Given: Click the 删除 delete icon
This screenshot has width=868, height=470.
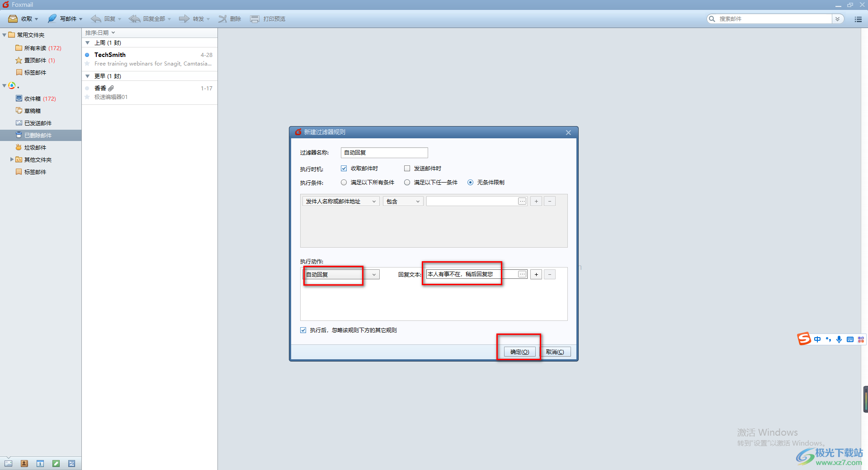Looking at the screenshot, I should [x=222, y=19].
